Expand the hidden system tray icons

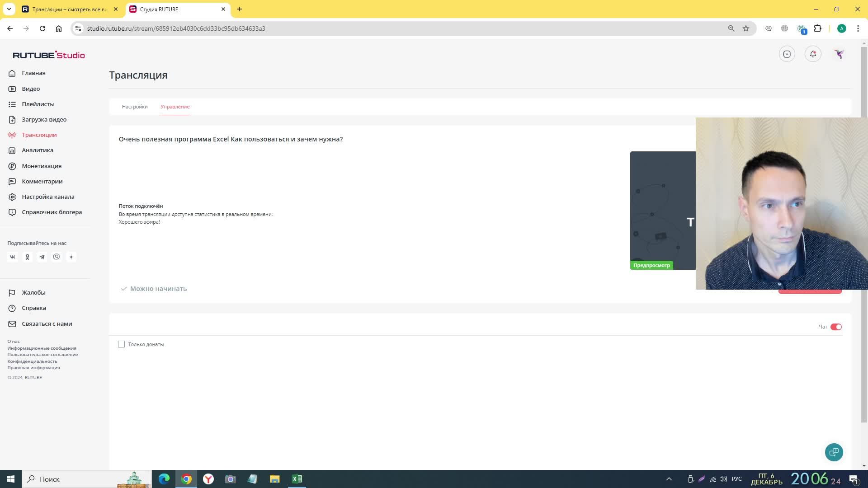pos(669,479)
